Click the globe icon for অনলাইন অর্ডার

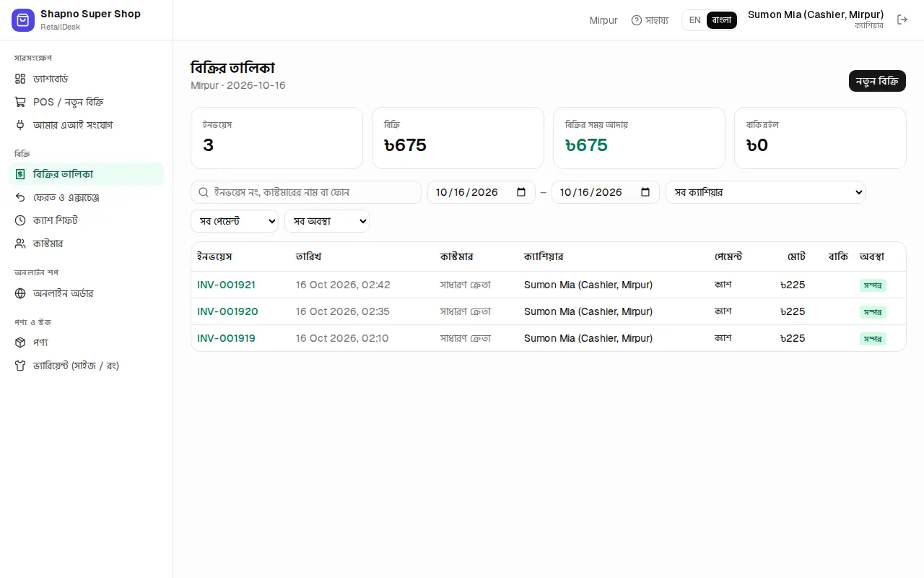[x=20, y=293]
